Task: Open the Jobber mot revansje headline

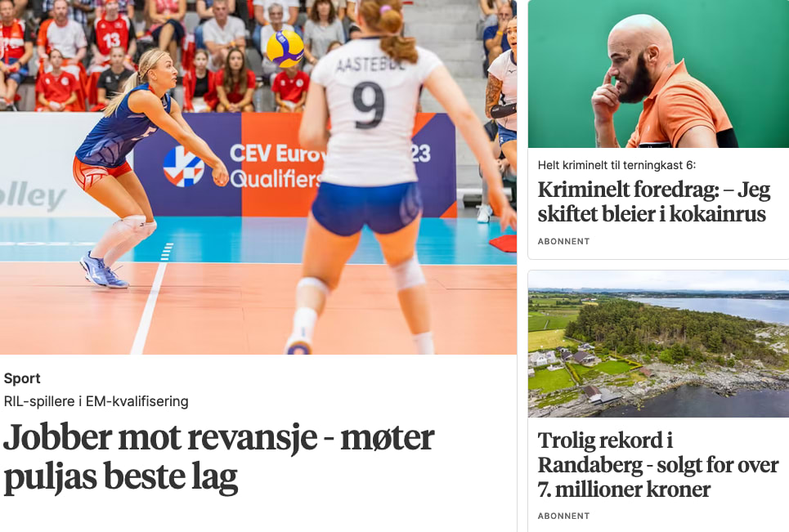Action: pos(219,457)
